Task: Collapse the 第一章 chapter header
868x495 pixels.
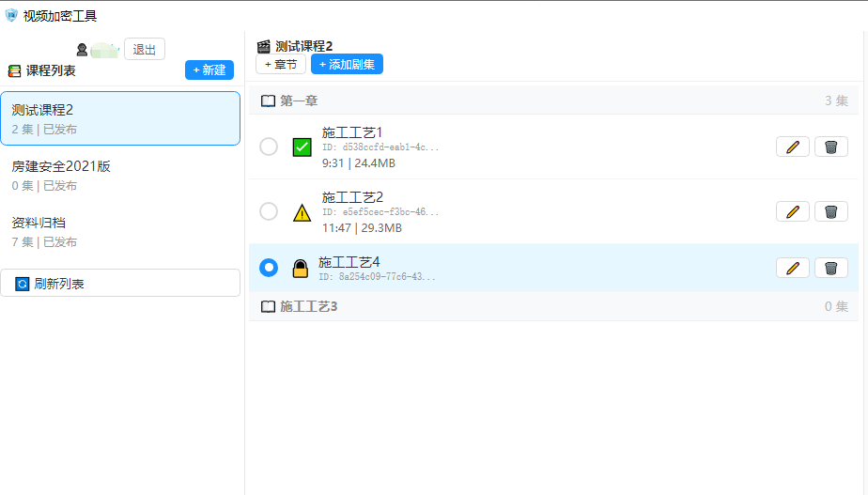Action: click(553, 101)
